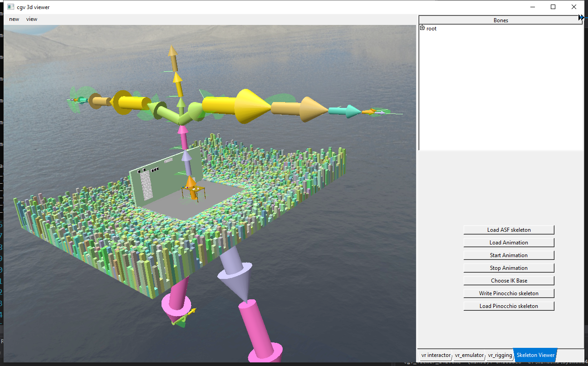The height and width of the screenshot is (366, 588).
Task: Start the skeleton animation
Action: point(509,255)
